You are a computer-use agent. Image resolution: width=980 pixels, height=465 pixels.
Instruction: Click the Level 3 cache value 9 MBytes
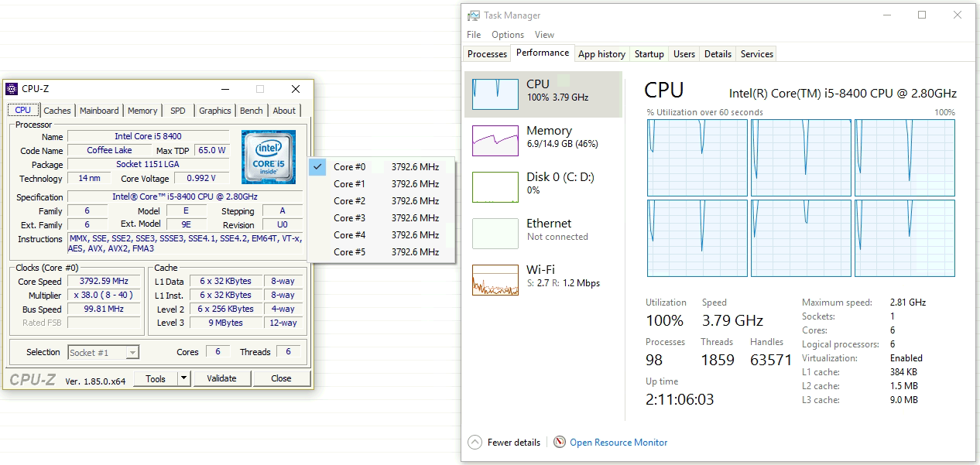[225, 323]
